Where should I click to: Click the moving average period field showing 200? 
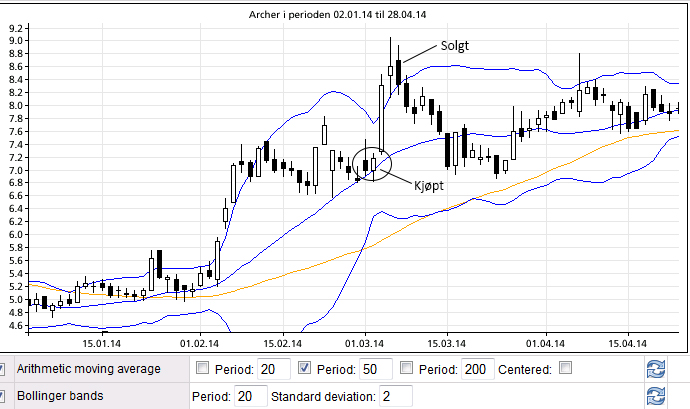[x=477, y=370]
